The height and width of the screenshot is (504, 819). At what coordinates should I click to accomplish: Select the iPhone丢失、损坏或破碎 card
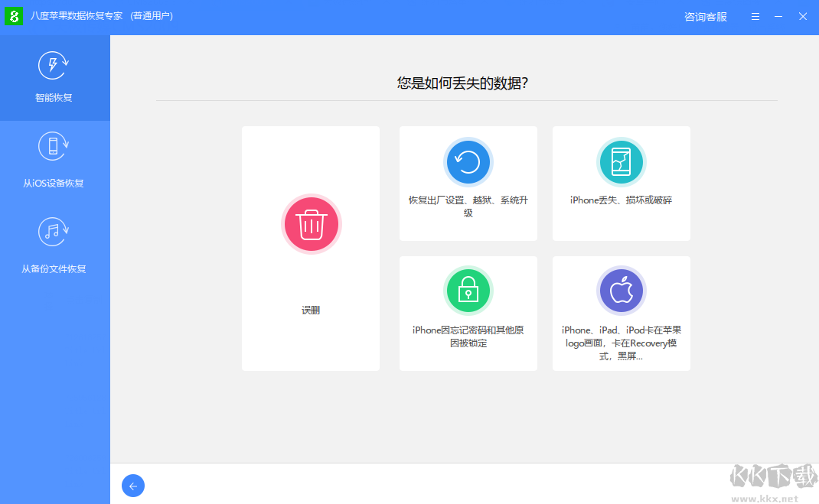[621, 184]
